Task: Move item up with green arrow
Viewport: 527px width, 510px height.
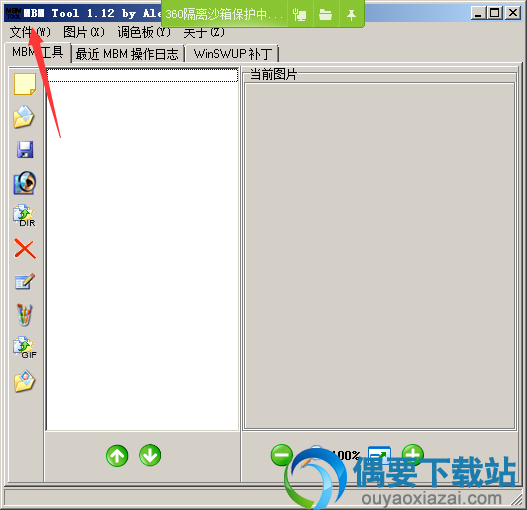Action: coord(117,456)
